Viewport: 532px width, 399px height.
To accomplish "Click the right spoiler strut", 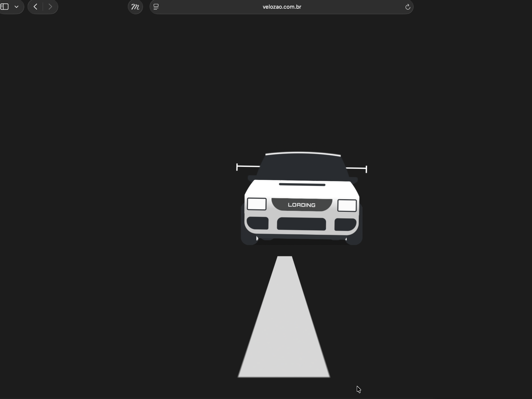I will [357, 169].
